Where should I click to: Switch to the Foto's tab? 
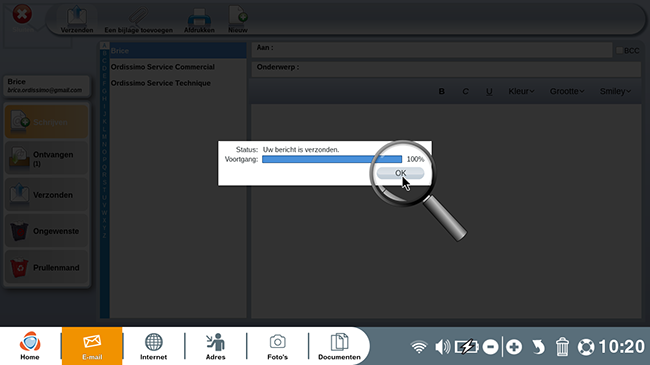pos(277,346)
